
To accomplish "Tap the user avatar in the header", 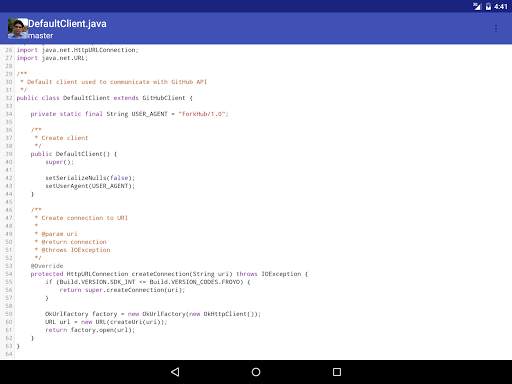I will (18, 28).
